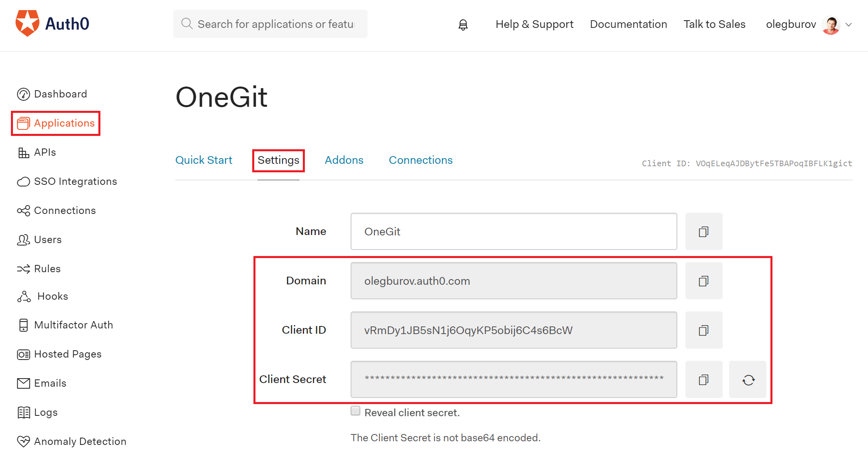Switch to the Quick Start tab
The height and width of the screenshot is (453, 868).
[204, 160]
